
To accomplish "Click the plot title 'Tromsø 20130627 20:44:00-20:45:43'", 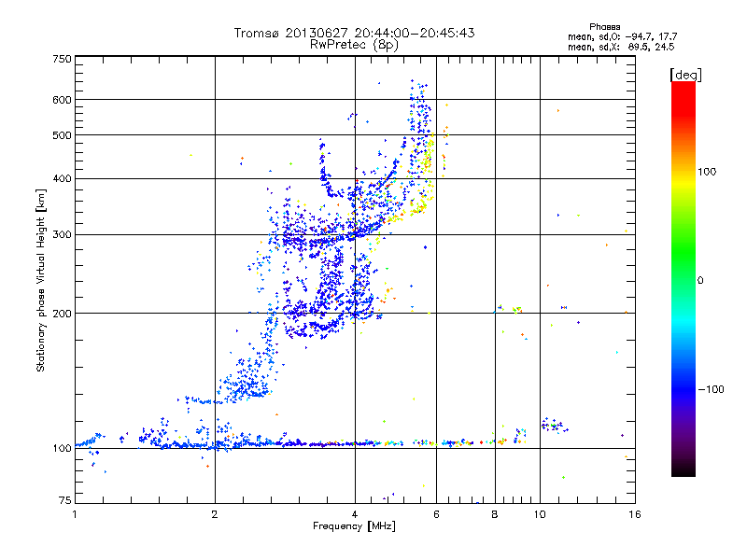I will click(355, 33).
